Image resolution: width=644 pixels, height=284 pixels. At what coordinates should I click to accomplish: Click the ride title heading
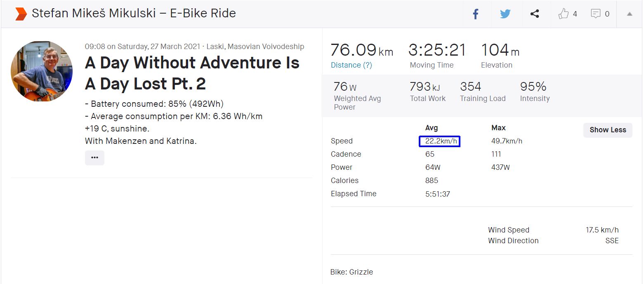click(192, 73)
